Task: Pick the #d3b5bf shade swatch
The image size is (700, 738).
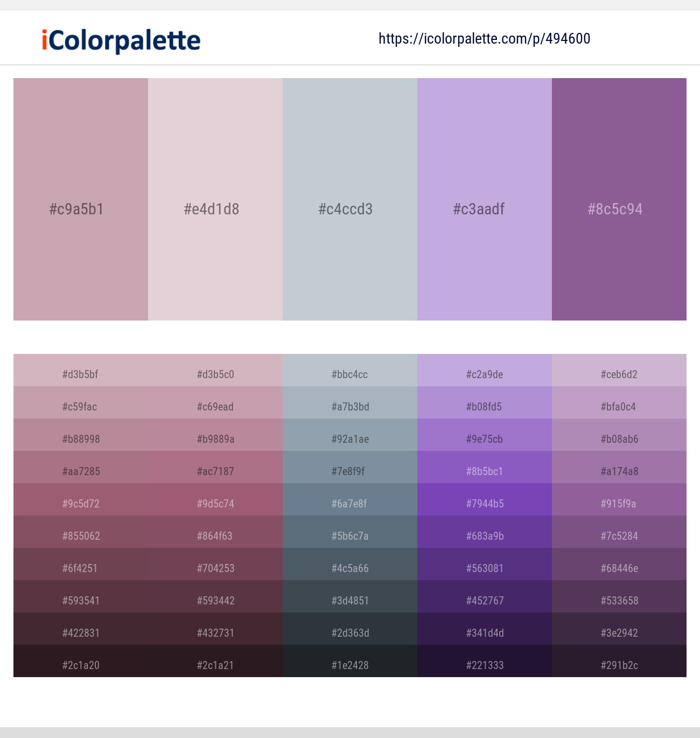Action: pyautogui.click(x=81, y=370)
